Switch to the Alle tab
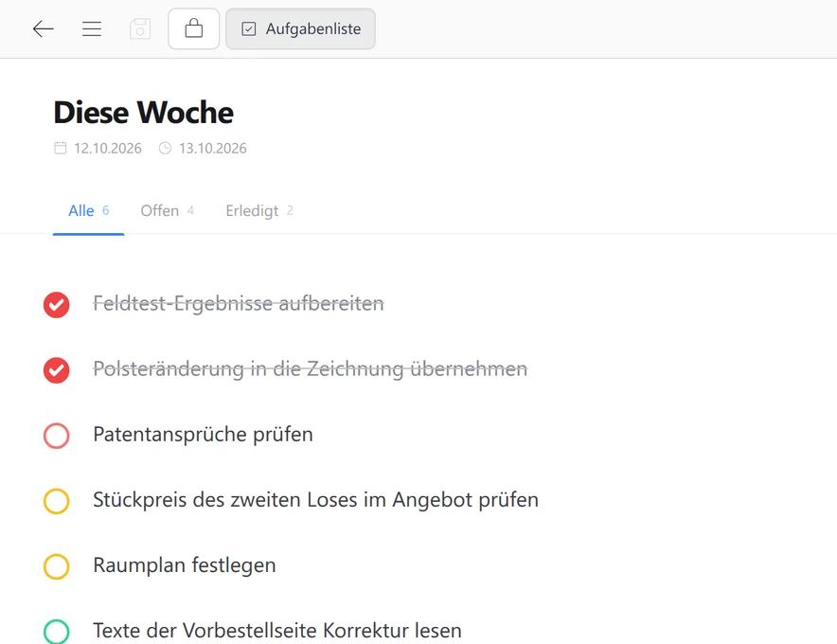 coord(89,211)
